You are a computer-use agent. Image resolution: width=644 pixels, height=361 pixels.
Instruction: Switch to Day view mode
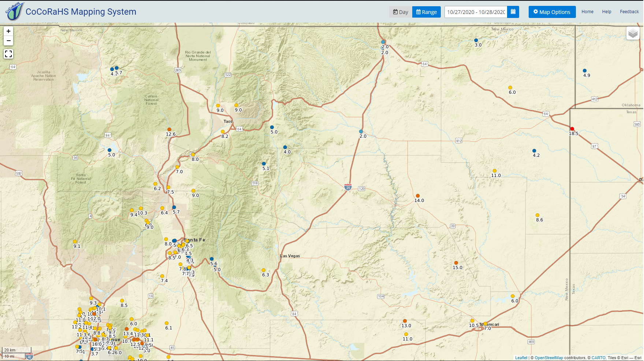point(401,11)
